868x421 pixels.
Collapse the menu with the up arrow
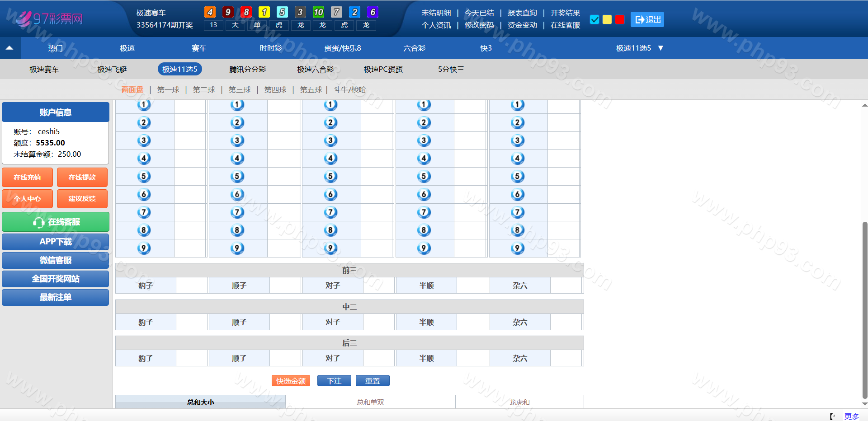[9, 48]
